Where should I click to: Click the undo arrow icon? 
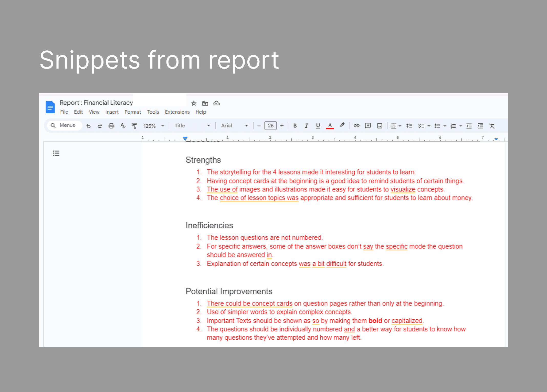coord(89,126)
